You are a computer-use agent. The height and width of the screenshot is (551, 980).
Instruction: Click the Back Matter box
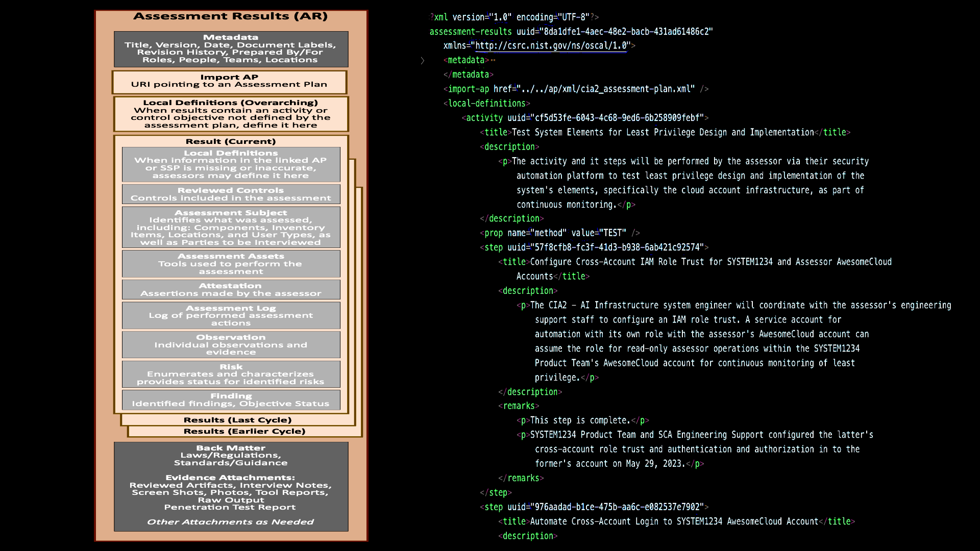231,486
